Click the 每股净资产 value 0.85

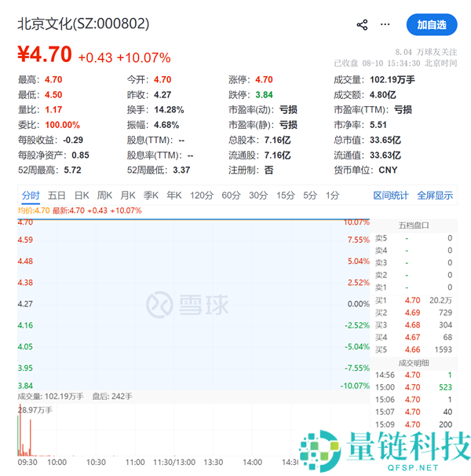[80, 156]
